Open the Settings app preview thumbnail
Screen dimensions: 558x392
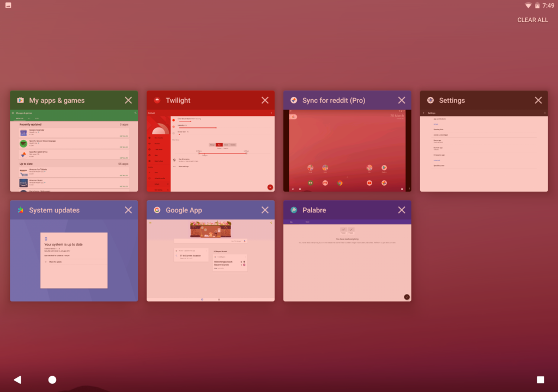483,151
